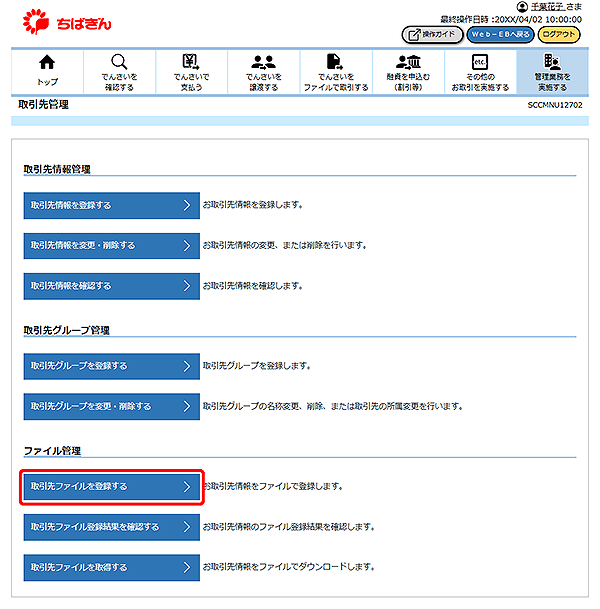The width and height of the screenshot is (600, 609).
Task: Open その他のお取引を実施する etc menu
Action: (480, 71)
